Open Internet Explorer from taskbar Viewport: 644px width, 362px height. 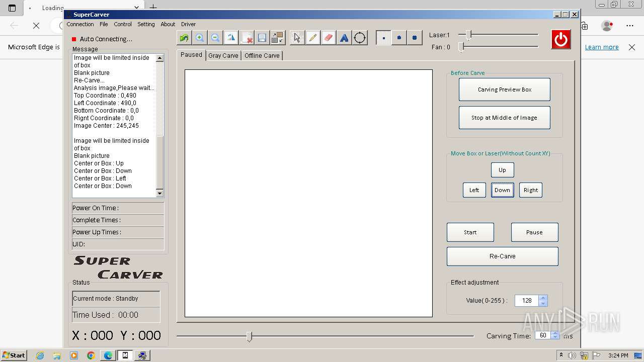(x=40, y=355)
